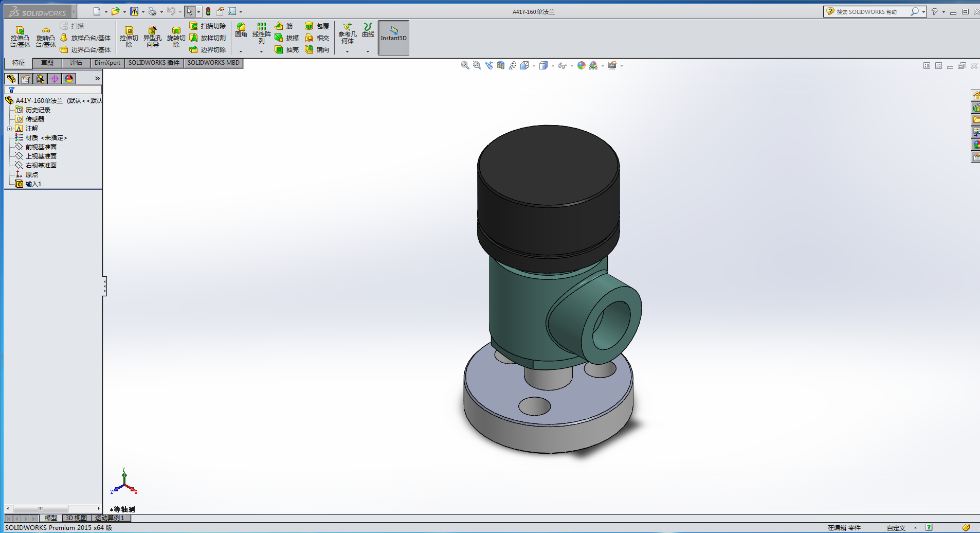Click the 圆角 fillet tool icon
This screenshot has height=533, width=980.
[x=241, y=30]
